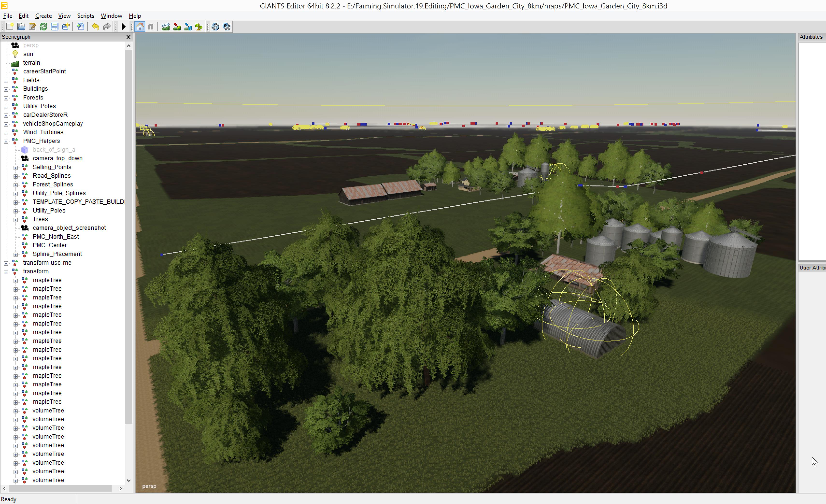The width and height of the screenshot is (826, 504).
Task: Redo the last undone action
Action: click(x=107, y=27)
